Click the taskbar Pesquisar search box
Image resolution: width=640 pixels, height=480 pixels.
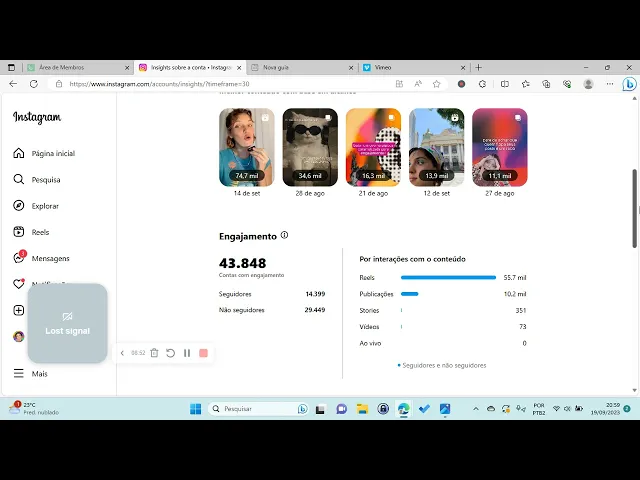(x=259, y=409)
